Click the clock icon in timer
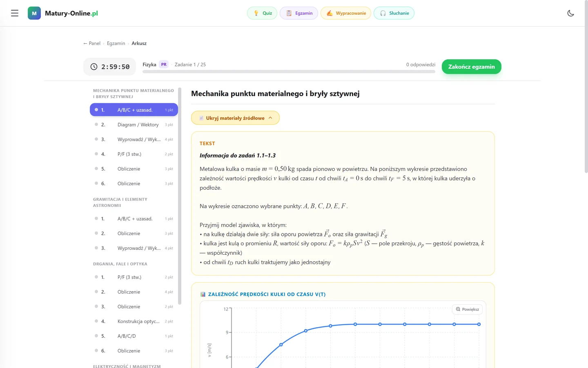The height and width of the screenshot is (368, 588). (x=94, y=67)
